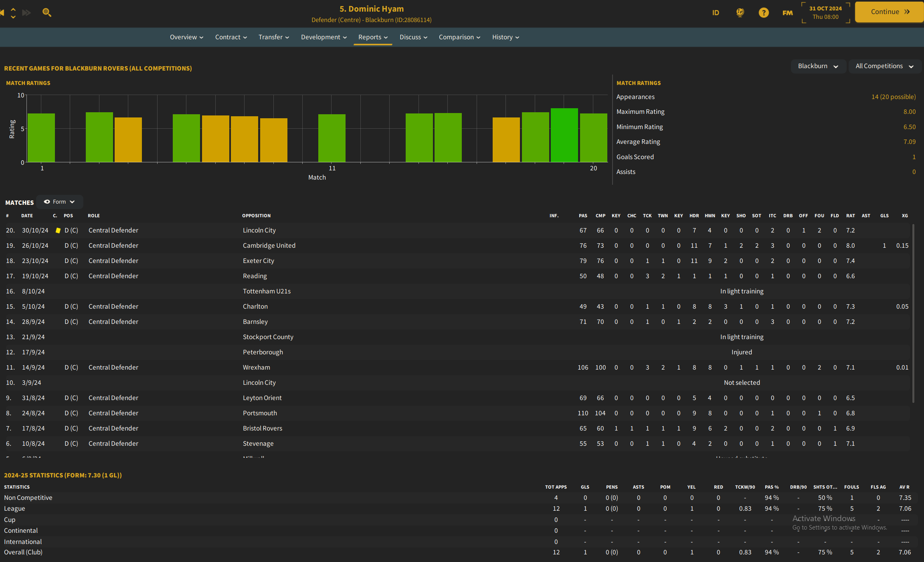Click the bright green highest rating bar
Image resolution: width=924 pixels, height=562 pixels.
564,135
